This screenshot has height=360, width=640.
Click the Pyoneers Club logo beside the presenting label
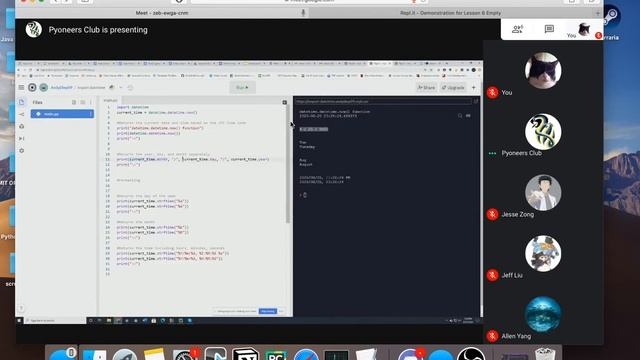click(33, 29)
